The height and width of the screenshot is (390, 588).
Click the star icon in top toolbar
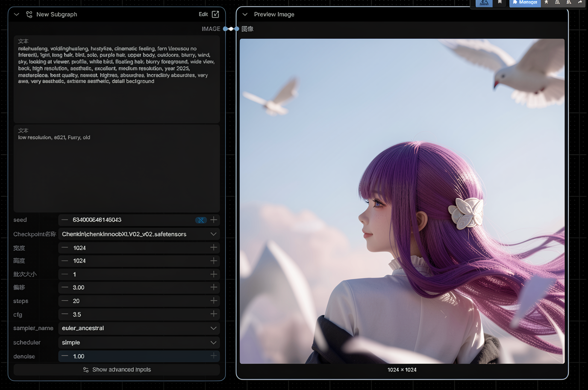click(x=546, y=3)
